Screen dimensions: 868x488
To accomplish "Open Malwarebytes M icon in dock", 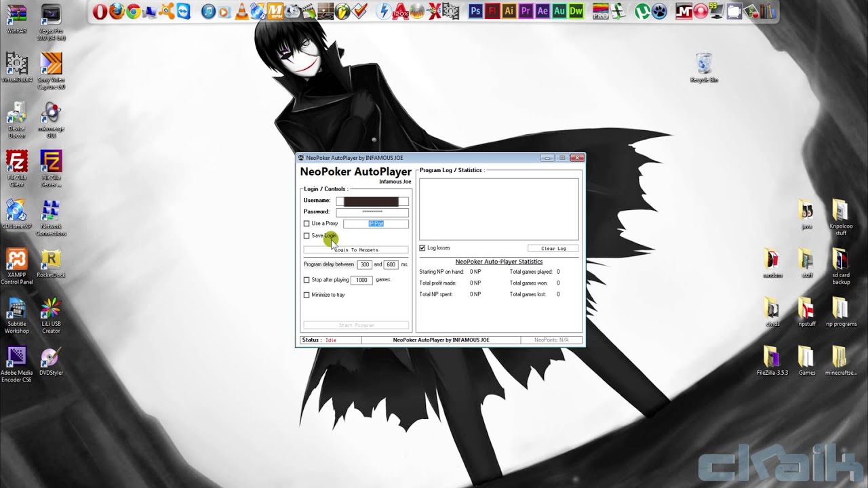I will coord(684,11).
